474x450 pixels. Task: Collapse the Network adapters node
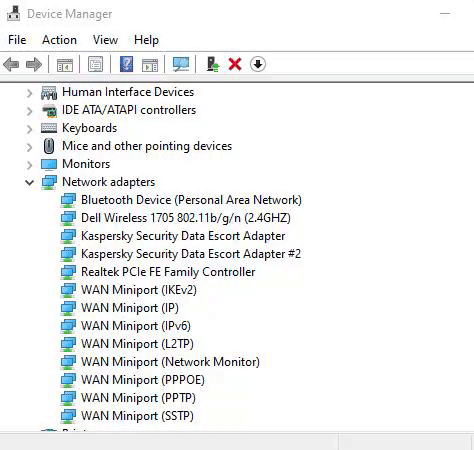coord(29,183)
